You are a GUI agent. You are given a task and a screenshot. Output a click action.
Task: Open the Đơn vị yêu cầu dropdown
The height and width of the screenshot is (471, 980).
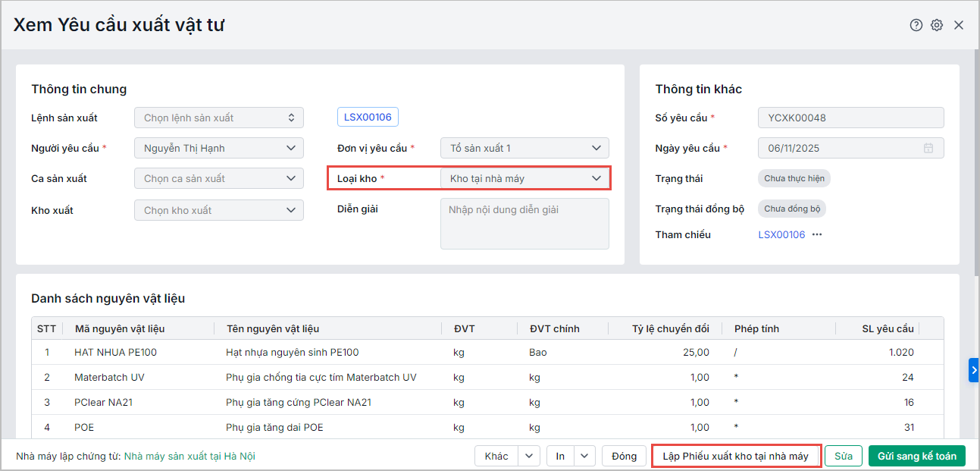(x=596, y=148)
